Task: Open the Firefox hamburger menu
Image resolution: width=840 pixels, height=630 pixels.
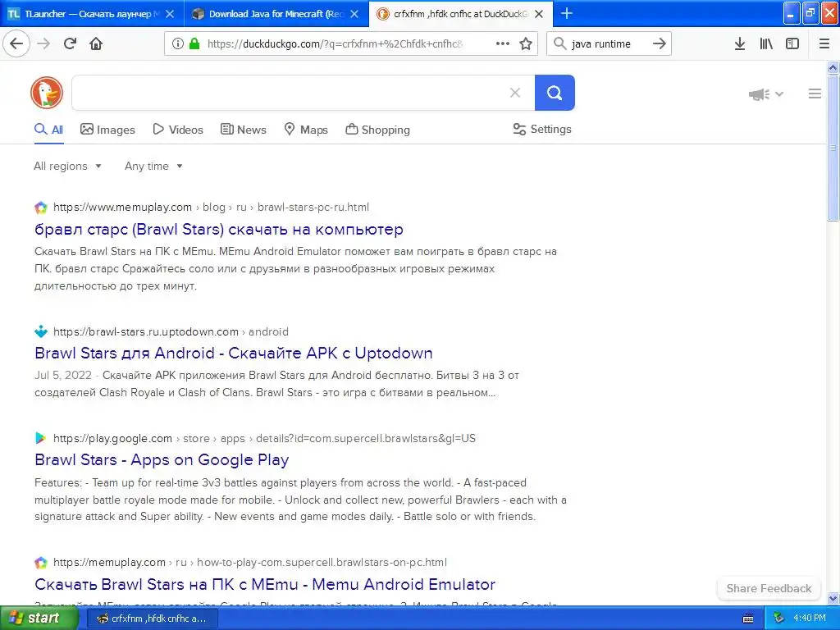Action: [824, 43]
